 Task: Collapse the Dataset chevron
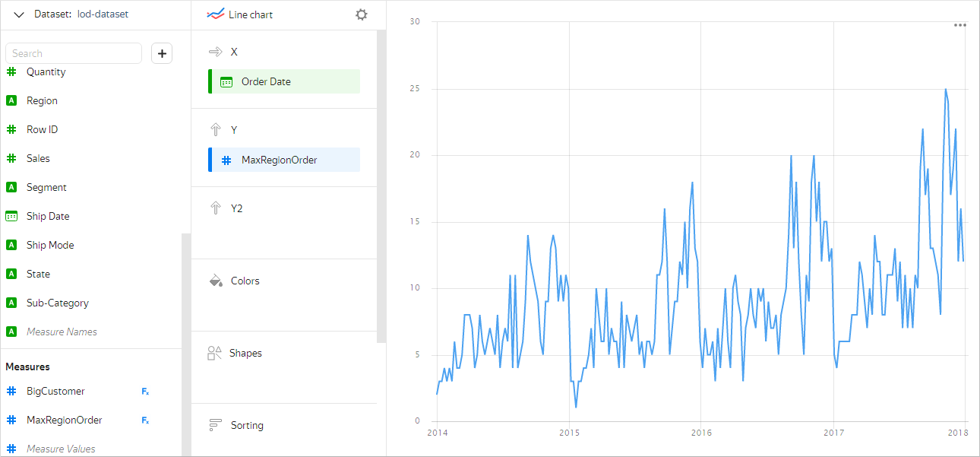pos(19,14)
